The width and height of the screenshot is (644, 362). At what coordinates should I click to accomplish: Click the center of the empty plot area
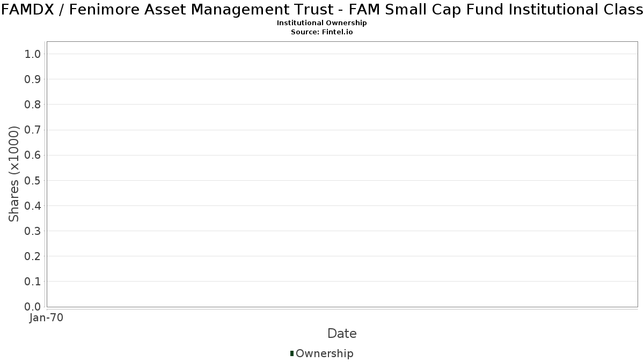click(x=342, y=174)
